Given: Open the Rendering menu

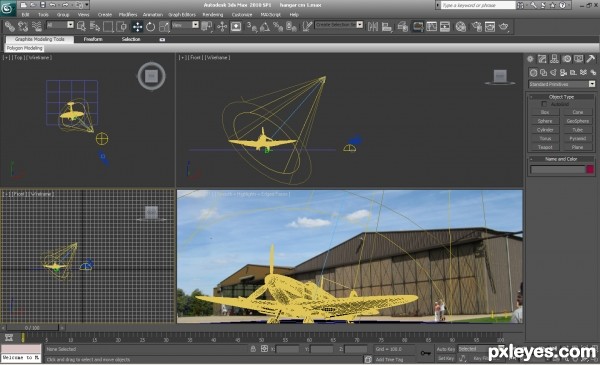Looking at the screenshot, I should [213, 15].
